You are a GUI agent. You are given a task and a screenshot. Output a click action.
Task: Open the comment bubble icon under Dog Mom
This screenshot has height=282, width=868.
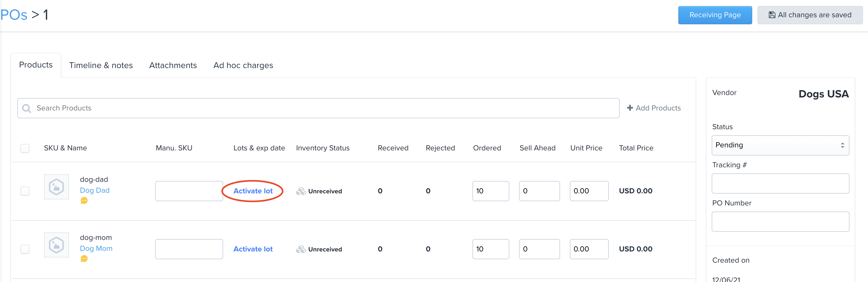tap(84, 259)
